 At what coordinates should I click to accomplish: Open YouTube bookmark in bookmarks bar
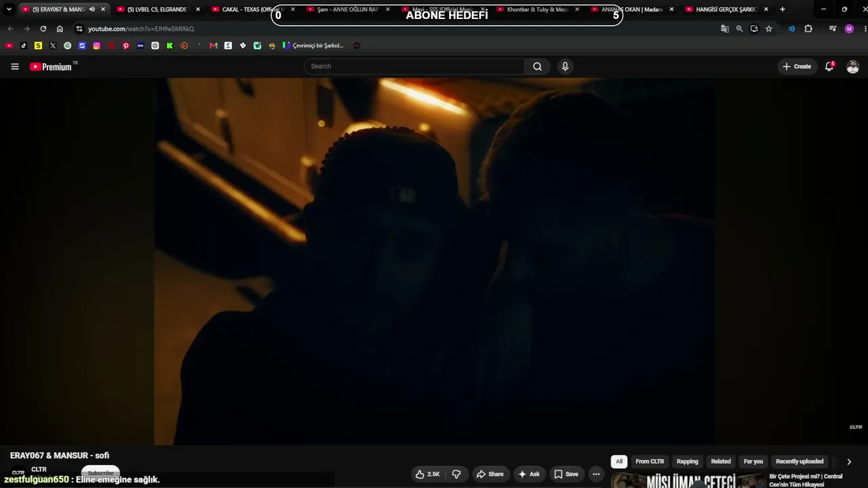pos(9,45)
